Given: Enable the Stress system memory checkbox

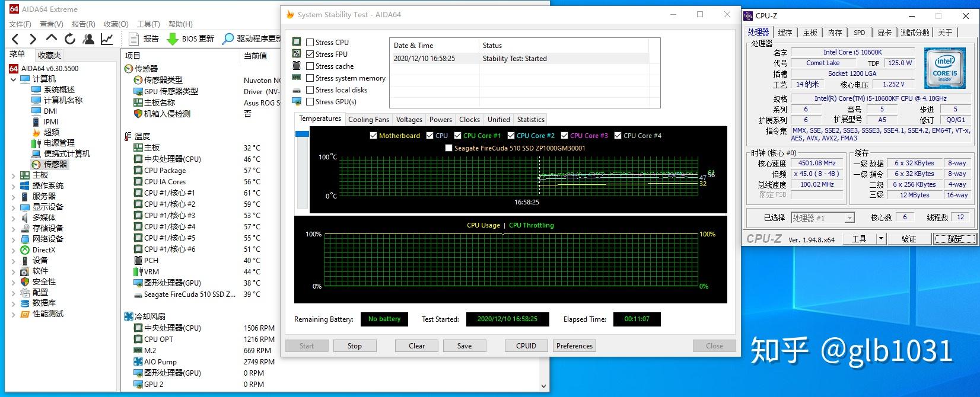Looking at the screenshot, I should pos(310,78).
